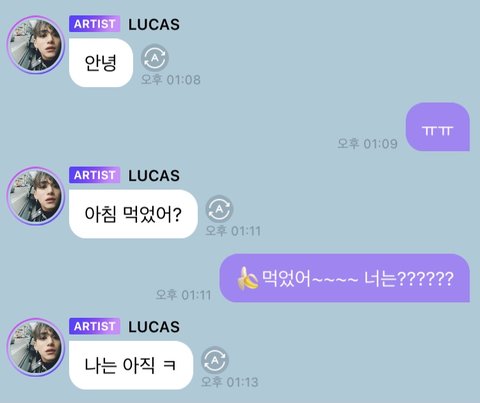Open Lucas's avatar next to 나는 아직 ㅋ message
This screenshot has height=403, width=480.
(36, 347)
